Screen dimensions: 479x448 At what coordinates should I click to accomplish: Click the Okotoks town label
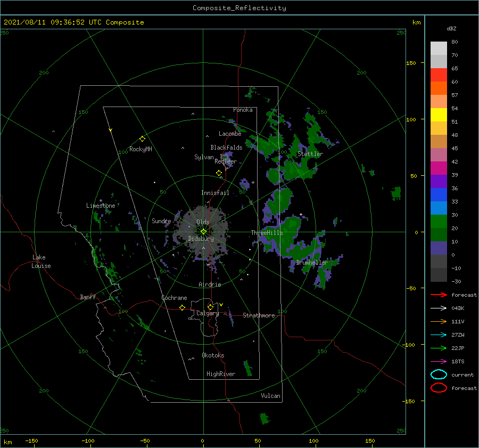[x=213, y=355]
